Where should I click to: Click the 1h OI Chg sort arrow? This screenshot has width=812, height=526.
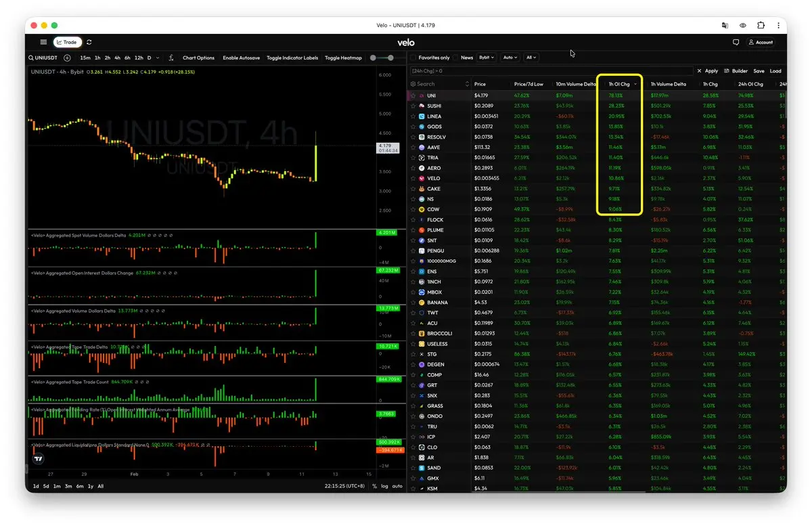pos(635,84)
